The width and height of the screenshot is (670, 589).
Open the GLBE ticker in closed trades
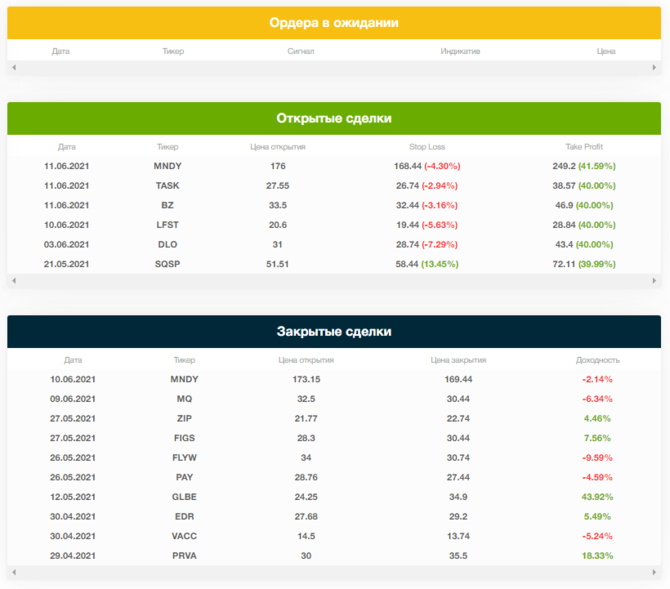pyautogui.click(x=184, y=497)
